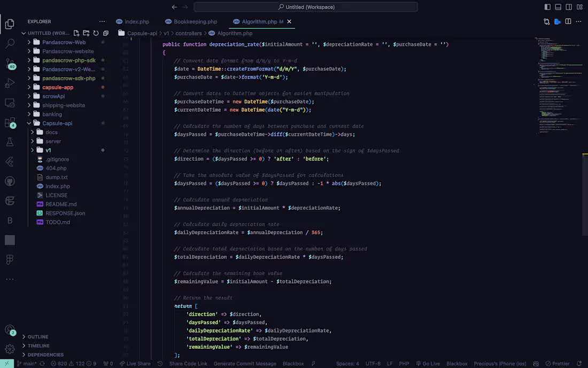Create a new file in explorer
The image size is (588, 368).
(x=76, y=33)
